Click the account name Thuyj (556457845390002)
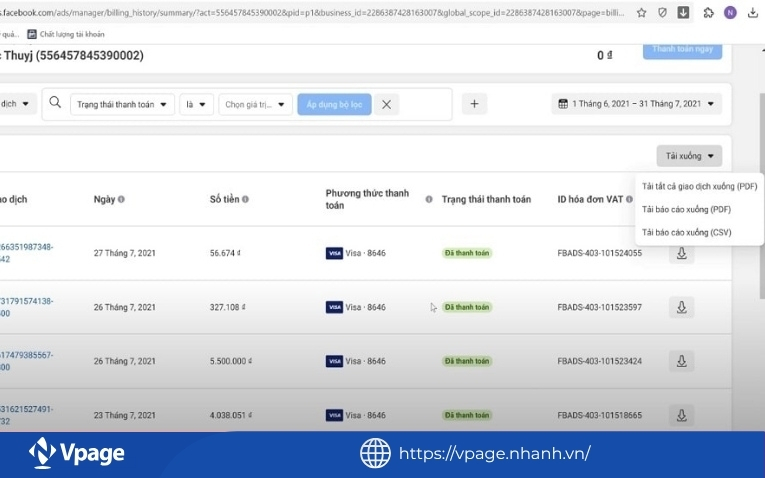Image resolution: width=765 pixels, height=478 pixels. (73, 56)
